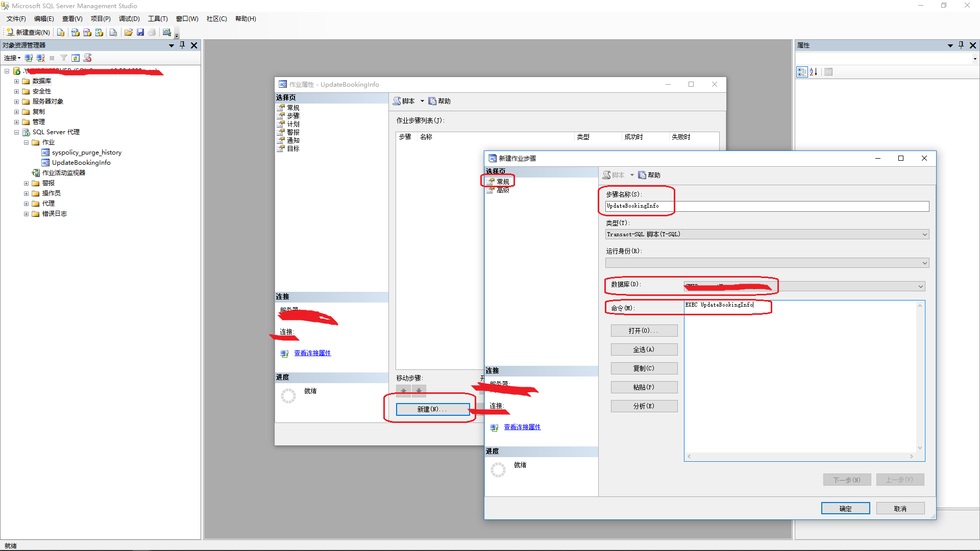Viewport: 980px width, 551px height.
Task: Click the Stop collecting script icon in Object Explorer
Action: [x=87, y=58]
